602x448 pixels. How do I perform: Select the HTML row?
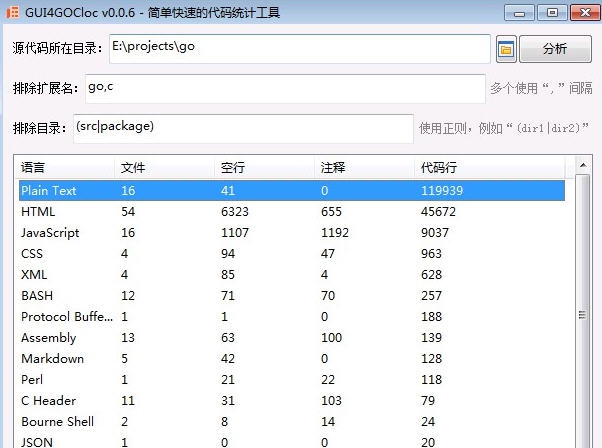292,212
